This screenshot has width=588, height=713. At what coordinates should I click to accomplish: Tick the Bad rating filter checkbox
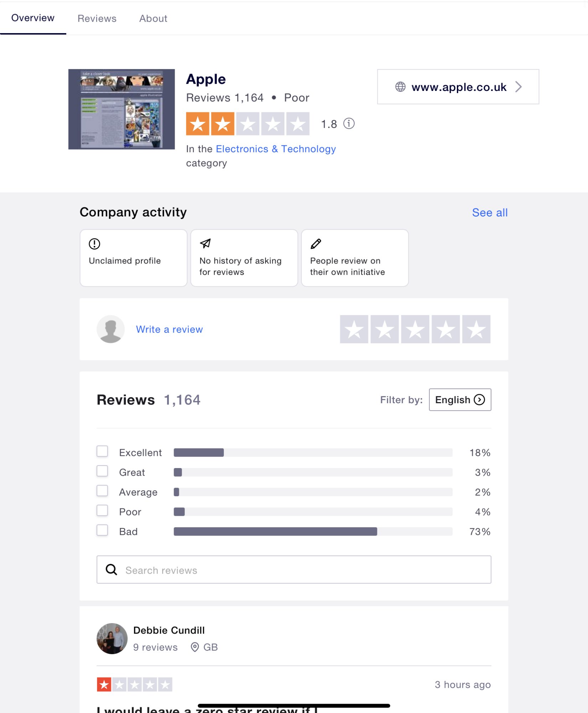(102, 530)
